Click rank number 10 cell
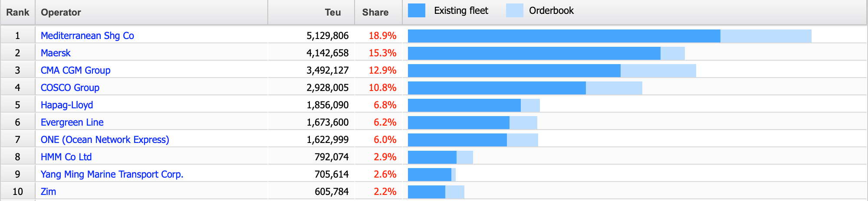Image resolution: width=868 pixels, height=201 pixels. [18, 191]
